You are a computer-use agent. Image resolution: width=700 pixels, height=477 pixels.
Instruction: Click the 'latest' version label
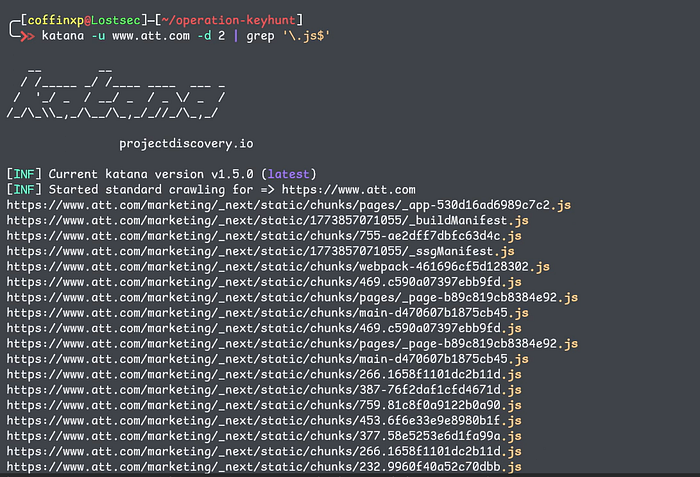288,174
